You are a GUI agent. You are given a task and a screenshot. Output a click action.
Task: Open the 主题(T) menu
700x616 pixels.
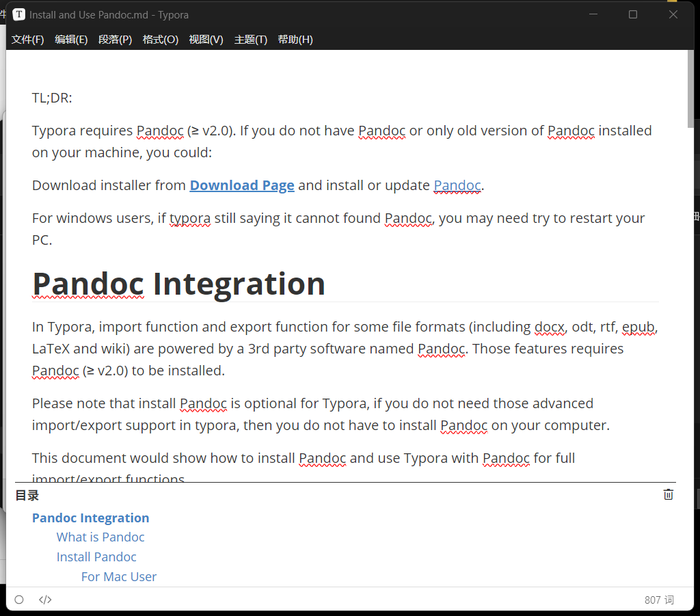[250, 39]
